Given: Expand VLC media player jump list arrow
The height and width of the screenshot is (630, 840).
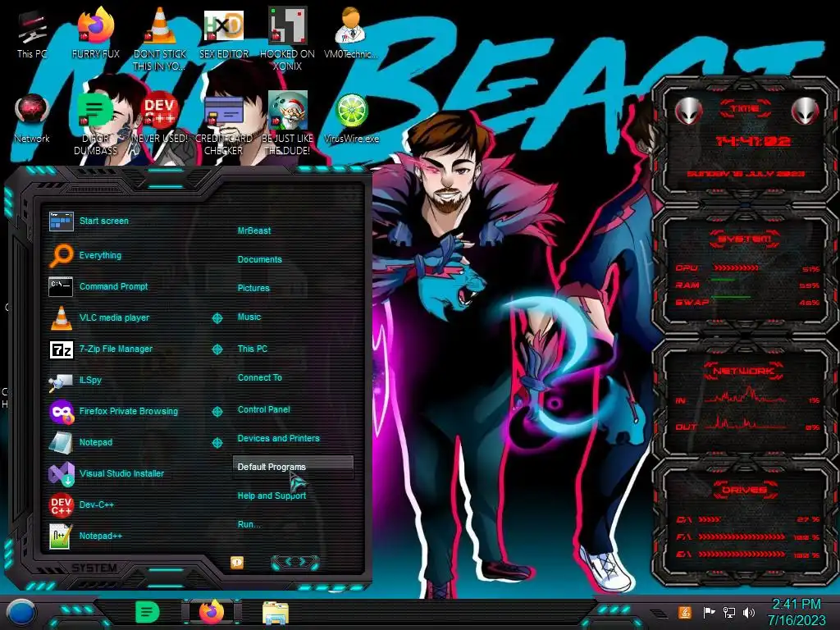Looking at the screenshot, I should (217, 318).
